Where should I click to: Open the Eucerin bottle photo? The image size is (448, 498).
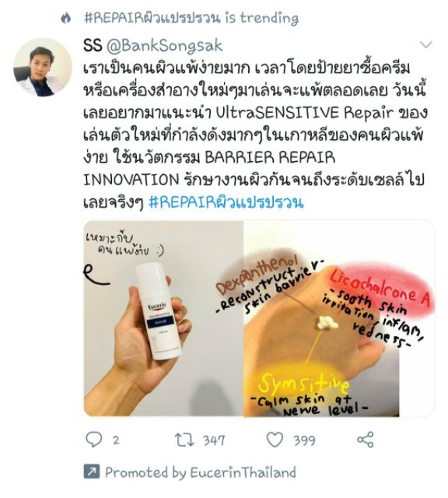163,318
